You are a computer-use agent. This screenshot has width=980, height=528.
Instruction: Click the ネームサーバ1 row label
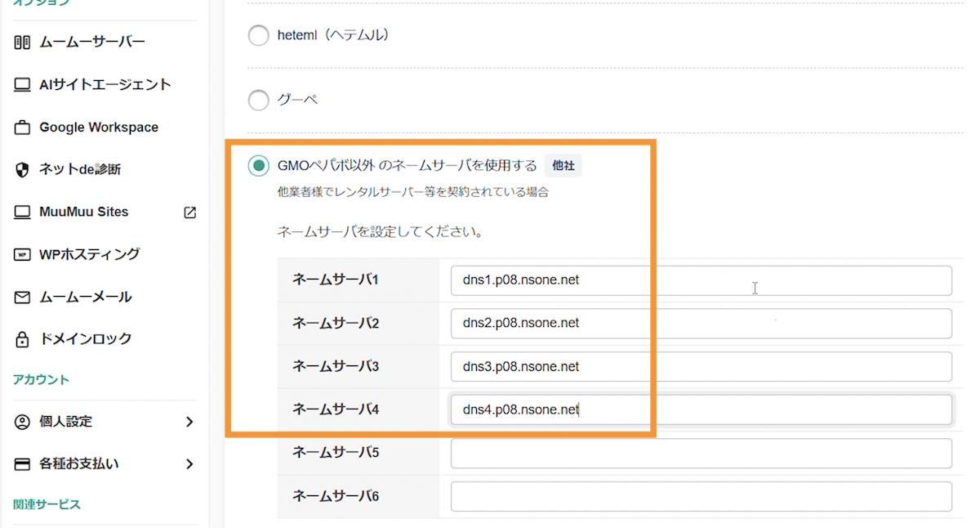coord(336,280)
